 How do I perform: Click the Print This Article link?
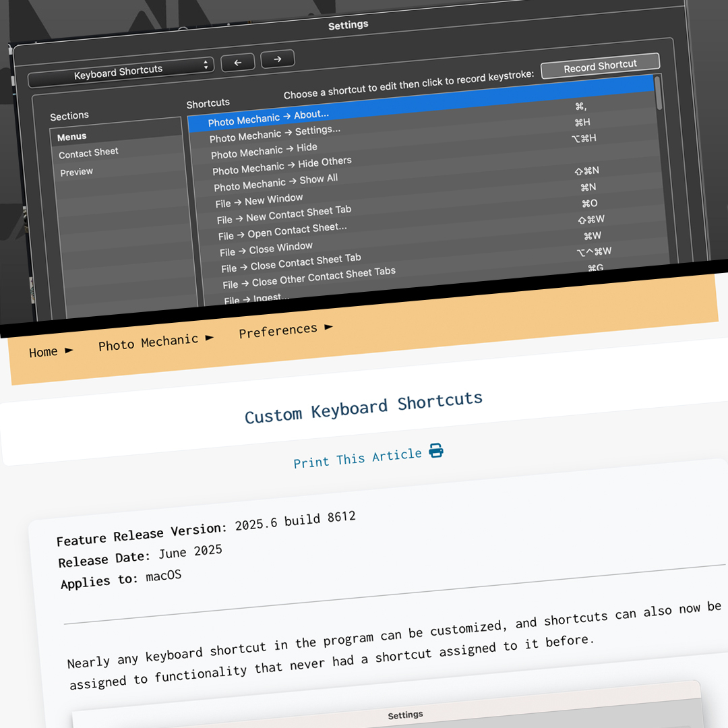pos(357,458)
